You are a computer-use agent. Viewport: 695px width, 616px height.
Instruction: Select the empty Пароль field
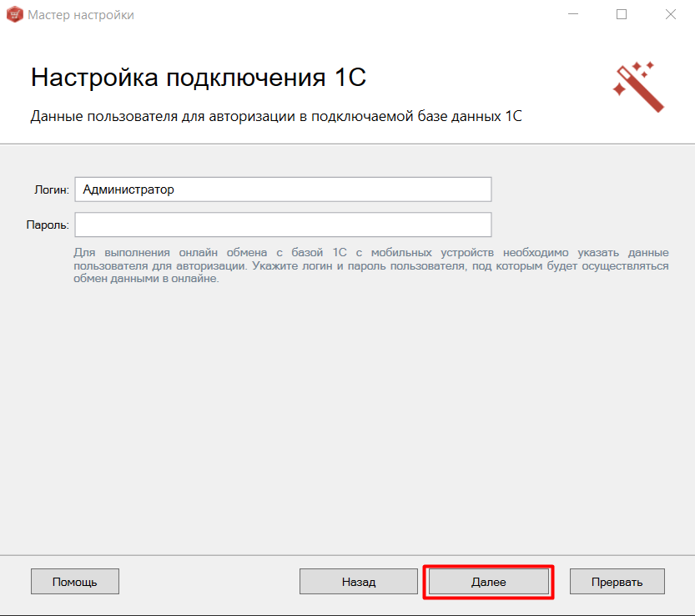[x=283, y=225]
